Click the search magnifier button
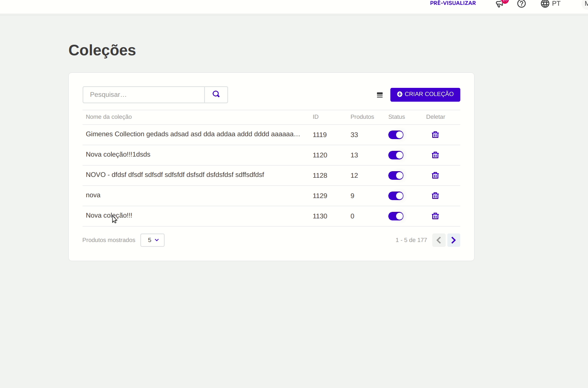This screenshot has width=588, height=388. pos(216,95)
